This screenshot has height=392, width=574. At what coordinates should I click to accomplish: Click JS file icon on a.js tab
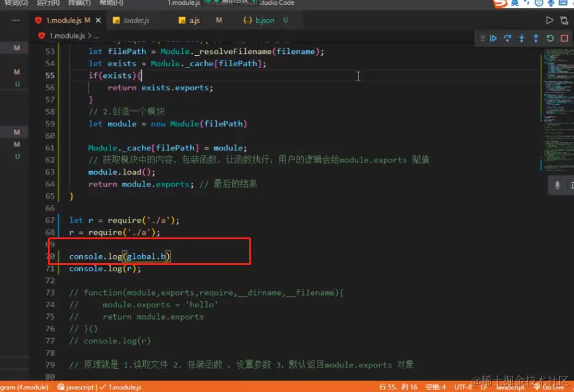coord(182,20)
